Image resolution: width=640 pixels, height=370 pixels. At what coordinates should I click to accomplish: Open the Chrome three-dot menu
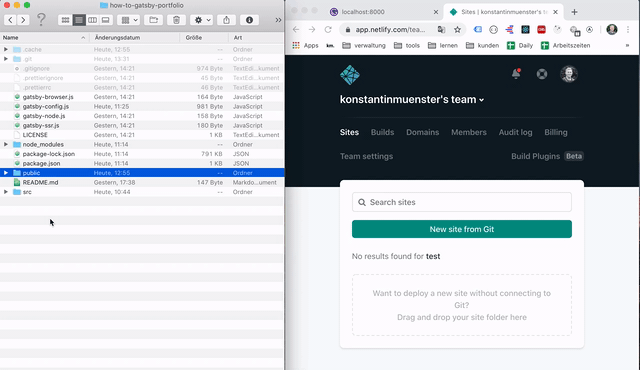(x=628, y=29)
